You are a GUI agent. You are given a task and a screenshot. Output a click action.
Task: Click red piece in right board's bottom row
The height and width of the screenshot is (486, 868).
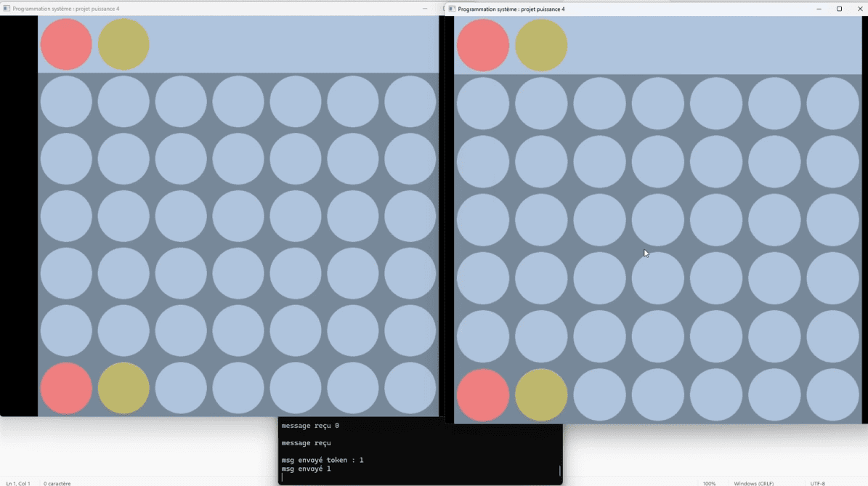click(483, 394)
